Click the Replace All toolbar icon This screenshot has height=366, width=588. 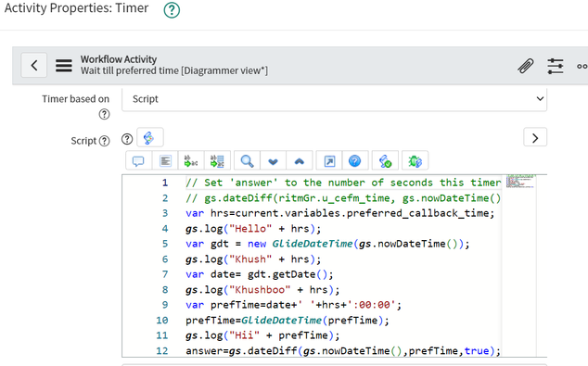coord(217,161)
